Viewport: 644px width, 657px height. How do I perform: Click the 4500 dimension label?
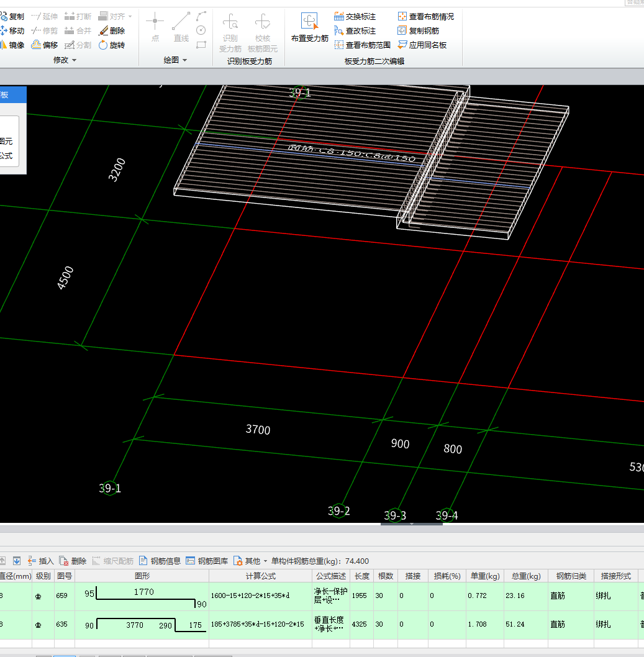pyautogui.click(x=65, y=278)
